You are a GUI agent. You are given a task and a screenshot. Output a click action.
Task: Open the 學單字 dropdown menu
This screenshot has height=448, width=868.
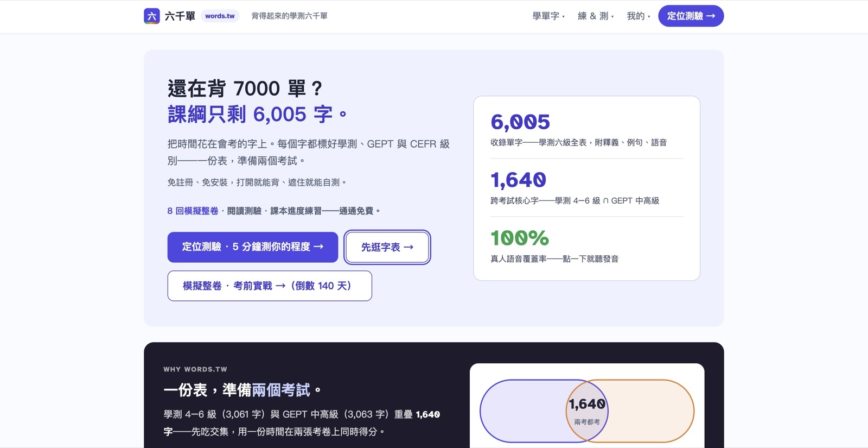tap(548, 16)
